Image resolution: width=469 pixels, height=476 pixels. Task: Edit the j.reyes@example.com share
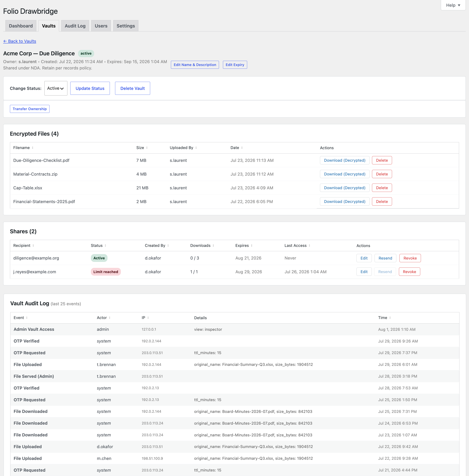pos(364,271)
